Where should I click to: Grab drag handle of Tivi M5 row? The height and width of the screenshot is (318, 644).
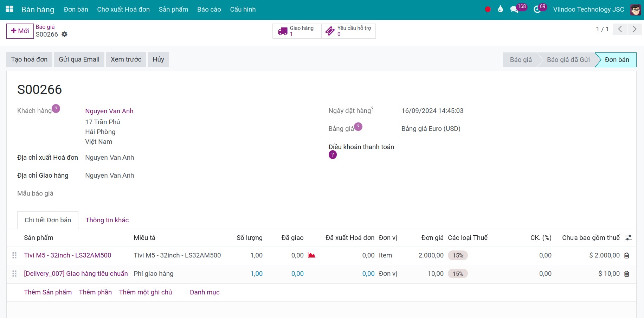[x=14, y=255]
